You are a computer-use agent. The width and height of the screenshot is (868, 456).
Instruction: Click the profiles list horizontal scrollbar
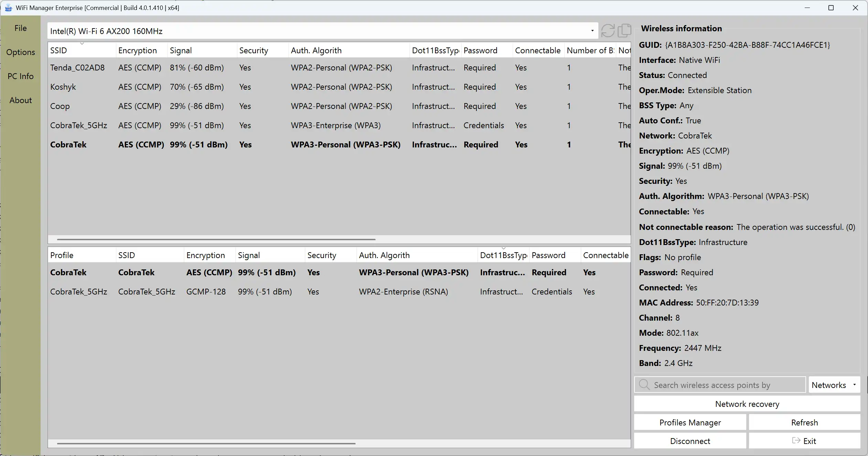point(206,444)
